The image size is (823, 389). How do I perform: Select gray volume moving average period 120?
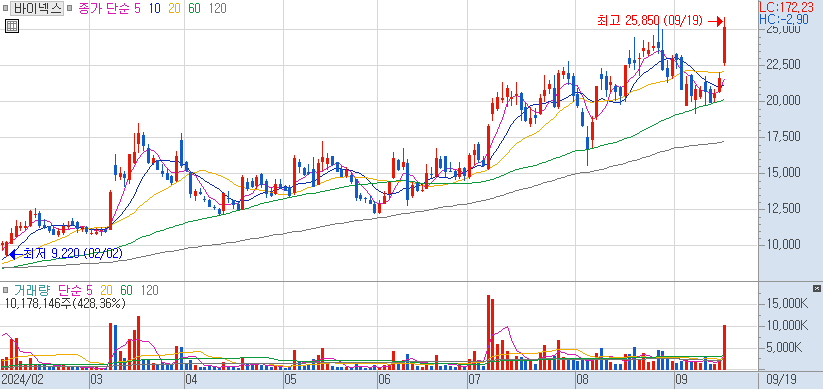coord(150,290)
